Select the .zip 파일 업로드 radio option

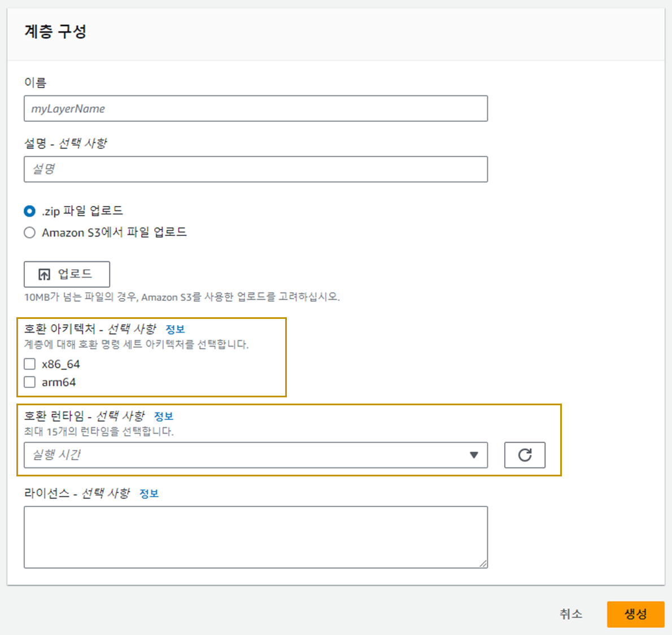pos(29,211)
